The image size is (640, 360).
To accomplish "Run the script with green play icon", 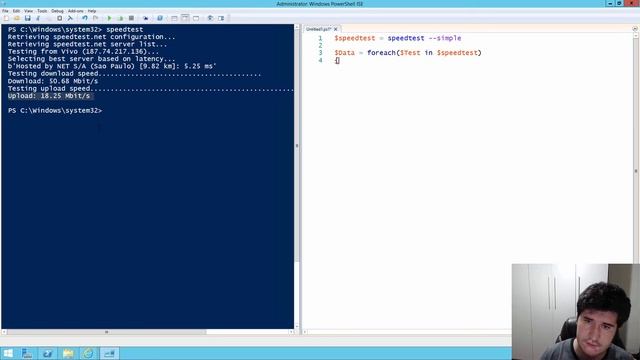I will (x=109, y=18).
